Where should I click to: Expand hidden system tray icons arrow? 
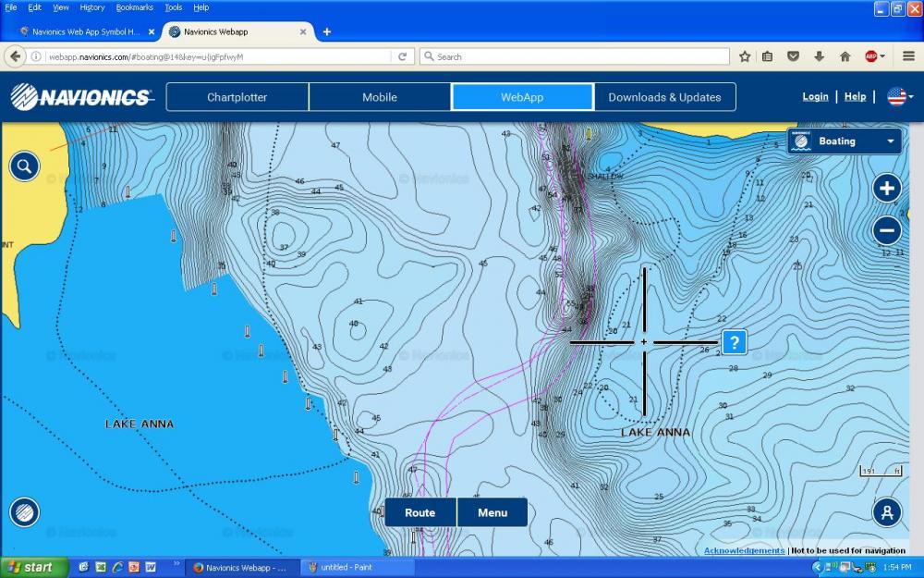coord(817,568)
